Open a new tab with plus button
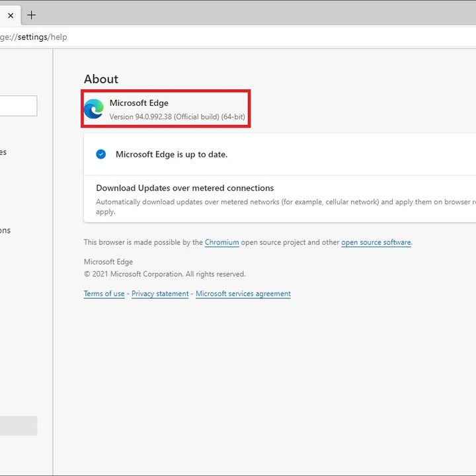 click(x=32, y=15)
